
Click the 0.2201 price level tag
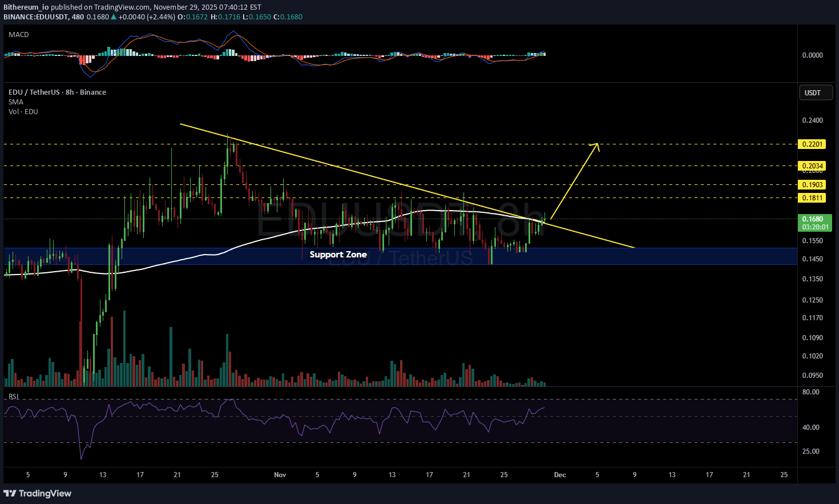[812, 144]
